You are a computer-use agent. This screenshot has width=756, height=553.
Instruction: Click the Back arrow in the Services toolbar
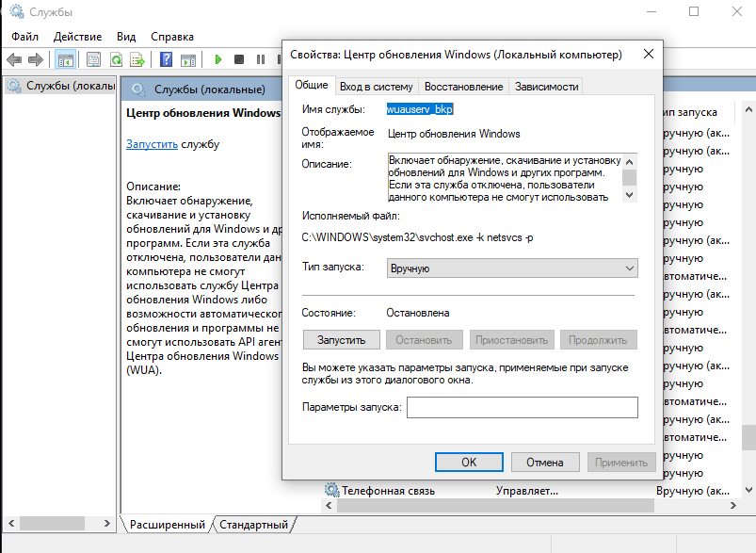click(x=14, y=60)
